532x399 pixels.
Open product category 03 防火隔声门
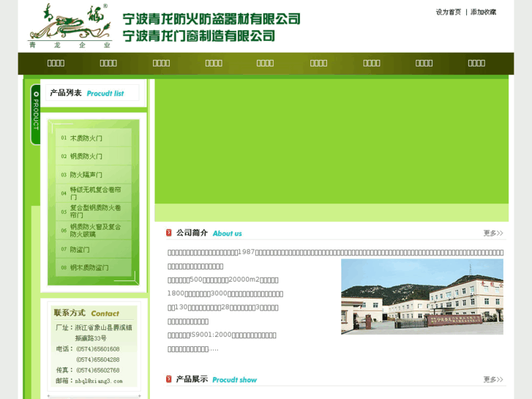pos(94,174)
